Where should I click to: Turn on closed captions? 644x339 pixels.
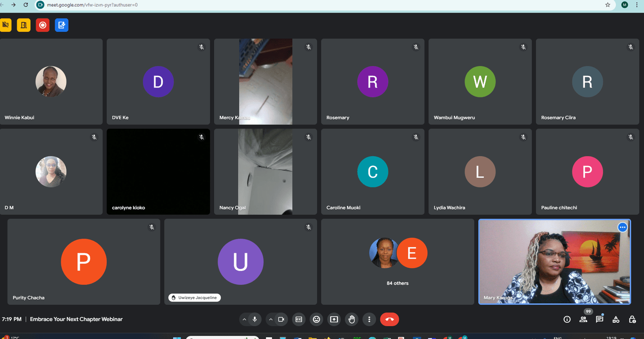[x=299, y=319]
